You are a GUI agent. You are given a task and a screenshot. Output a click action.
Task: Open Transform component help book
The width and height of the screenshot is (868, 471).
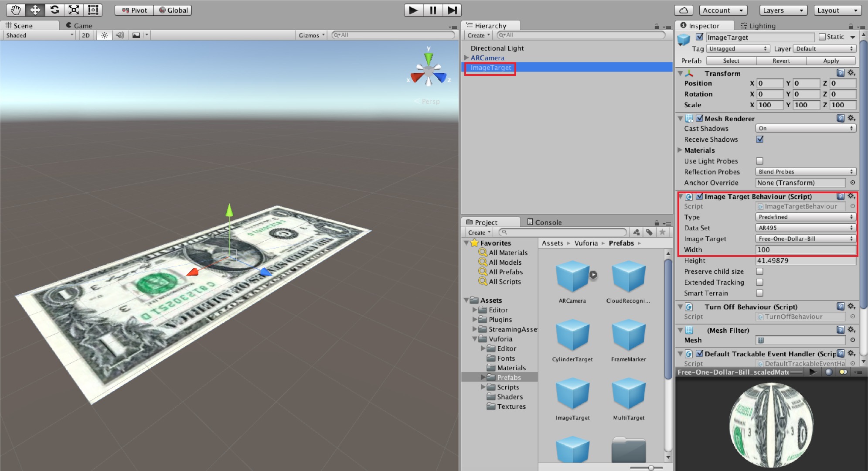(x=841, y=73)
